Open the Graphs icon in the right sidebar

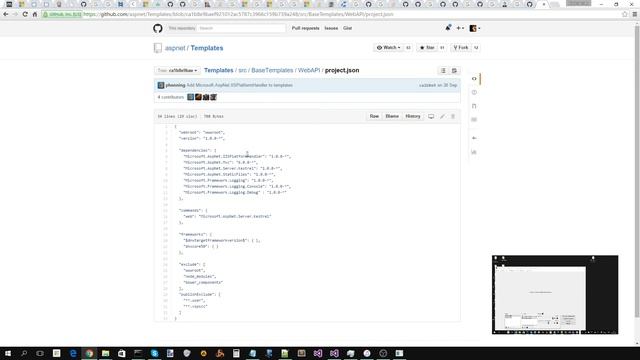474,152
